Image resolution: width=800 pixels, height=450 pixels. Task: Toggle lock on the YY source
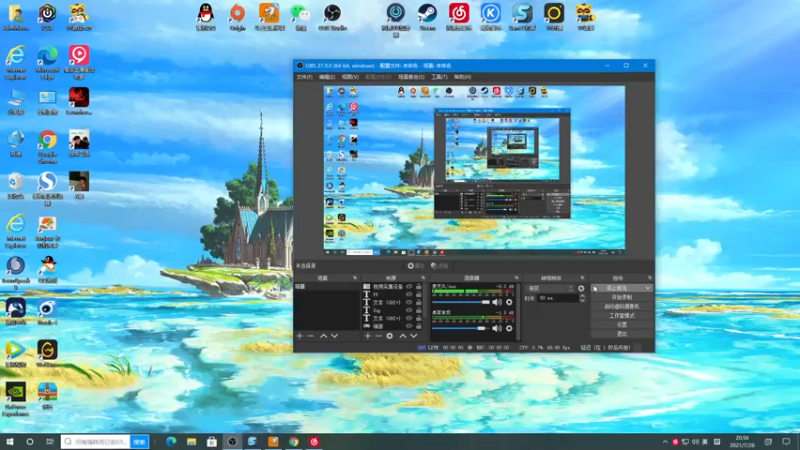[x=419, y=294]
